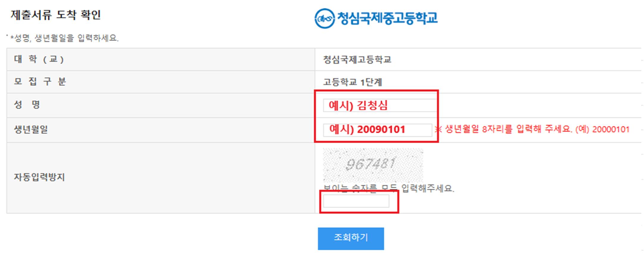The height and width of the screenshot is (253, 644).
Task: Select the 제출서류 도착 확인 page heading
Action: (x=56, y=15)
